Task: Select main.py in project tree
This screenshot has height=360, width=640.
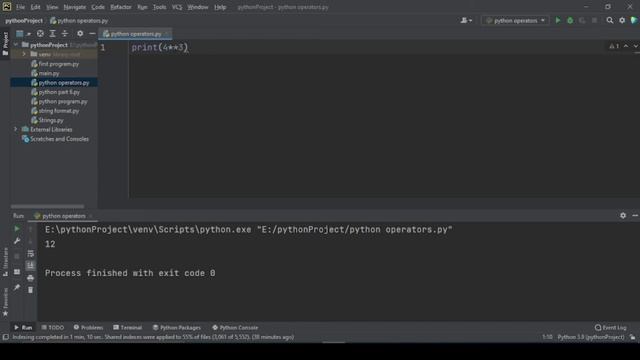Action: click(45, 73)
